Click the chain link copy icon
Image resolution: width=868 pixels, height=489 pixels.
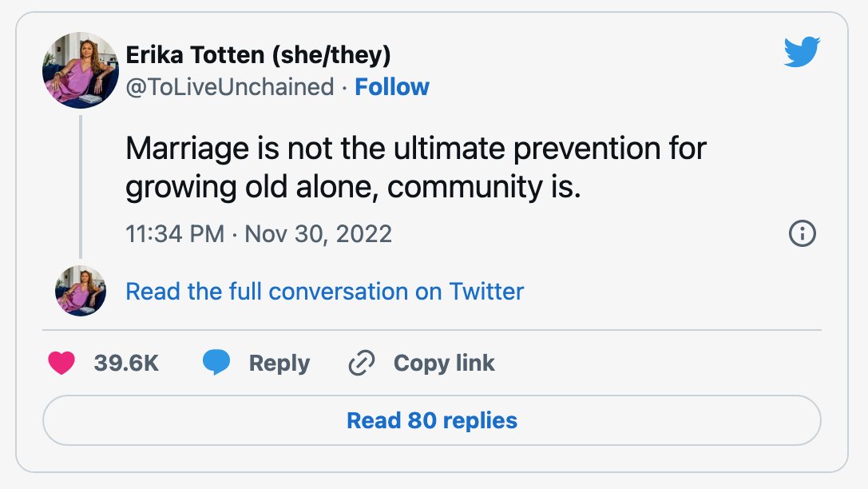click(x=362, y=364)
